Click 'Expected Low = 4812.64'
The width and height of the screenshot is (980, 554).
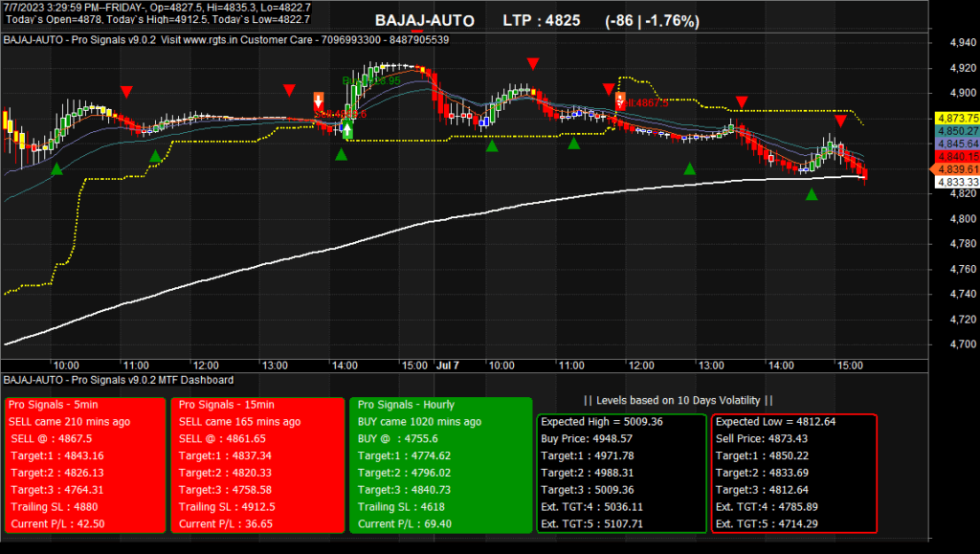pos(775,422)
